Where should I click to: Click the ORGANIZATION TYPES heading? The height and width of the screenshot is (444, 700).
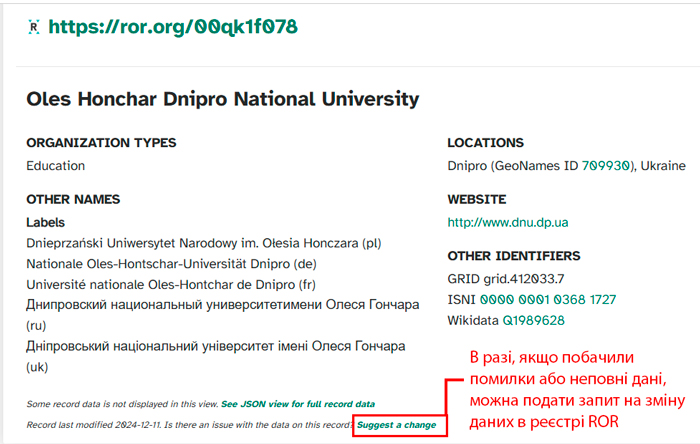click(101, 143)
